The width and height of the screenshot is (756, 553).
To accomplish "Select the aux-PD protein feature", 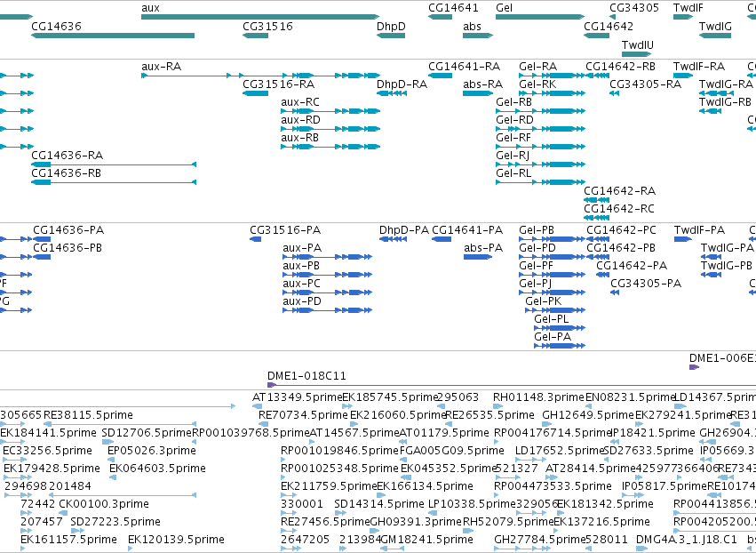I will [328, 310].
